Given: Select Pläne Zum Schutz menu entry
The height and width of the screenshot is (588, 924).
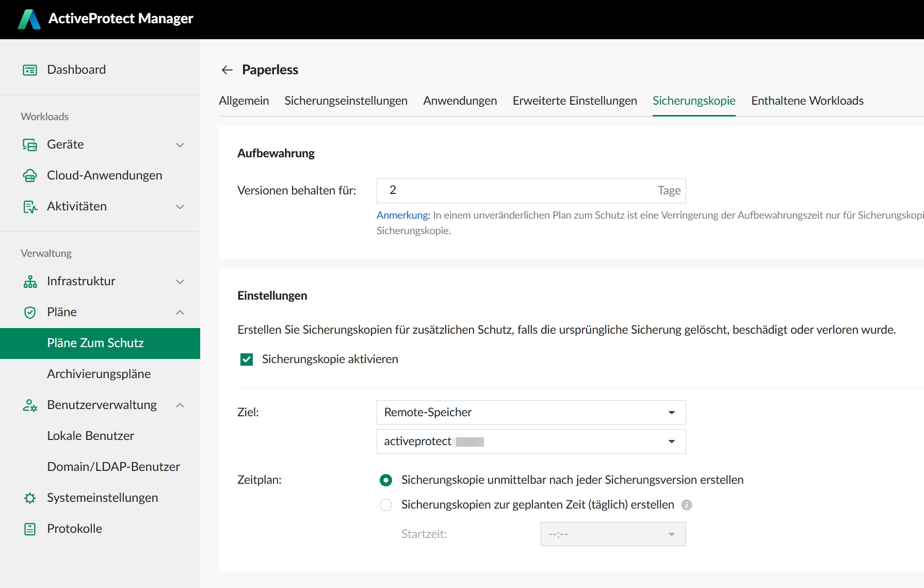Looking at the screenshot, I should click(100, 344).
